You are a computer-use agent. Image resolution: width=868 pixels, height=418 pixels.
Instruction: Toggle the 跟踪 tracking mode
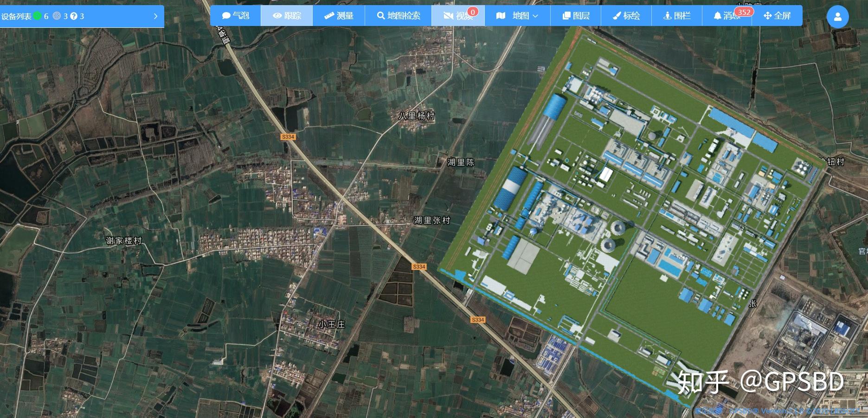point(287,16)
